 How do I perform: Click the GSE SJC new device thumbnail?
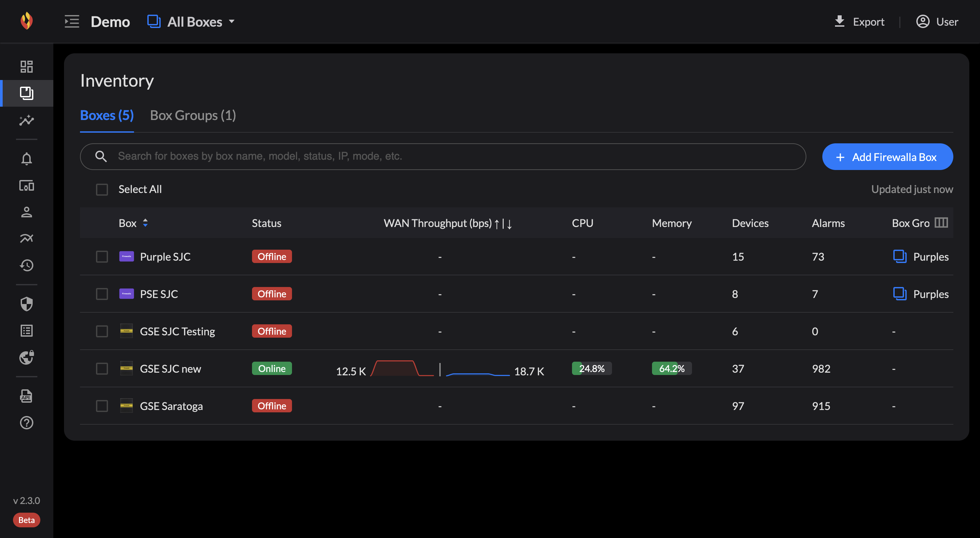click(x=126, y=368)
